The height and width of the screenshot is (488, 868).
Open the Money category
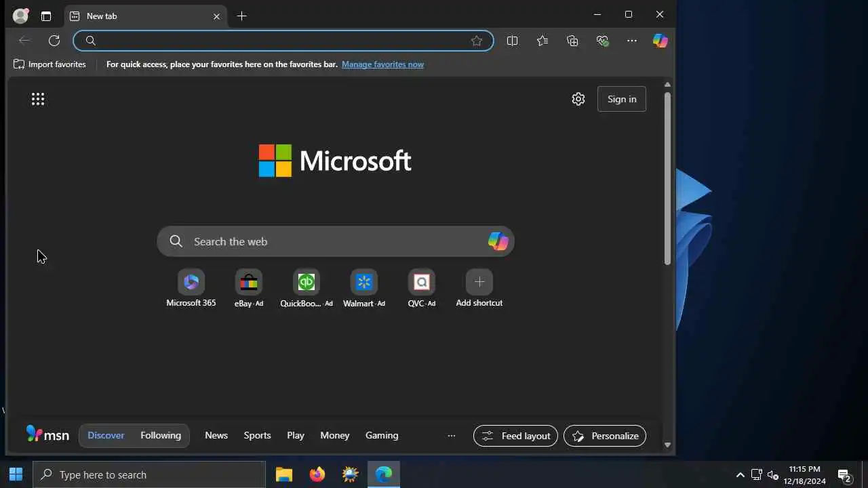335,435
